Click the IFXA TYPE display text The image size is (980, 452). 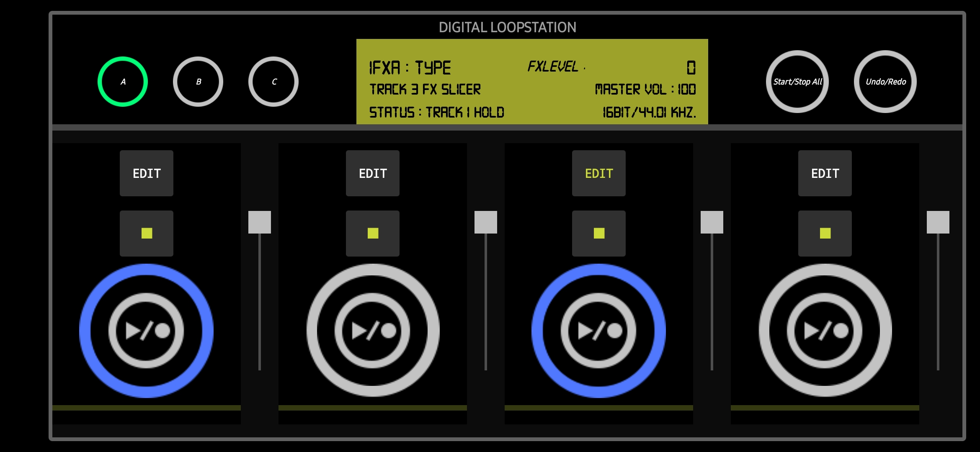click(410, 67)
